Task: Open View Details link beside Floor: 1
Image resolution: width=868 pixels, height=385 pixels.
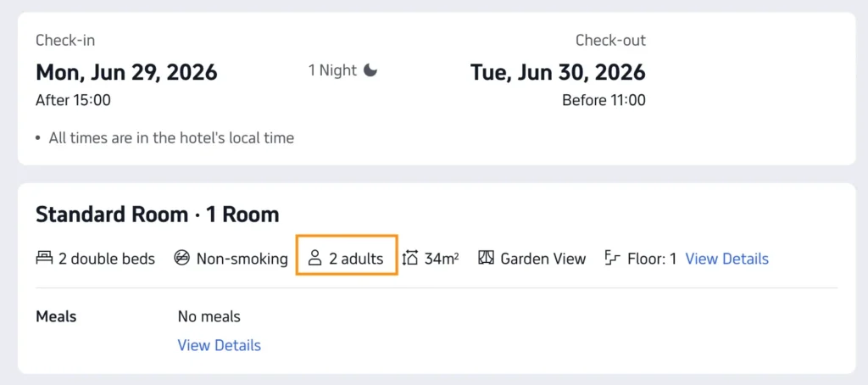Action: coord(726,259)
